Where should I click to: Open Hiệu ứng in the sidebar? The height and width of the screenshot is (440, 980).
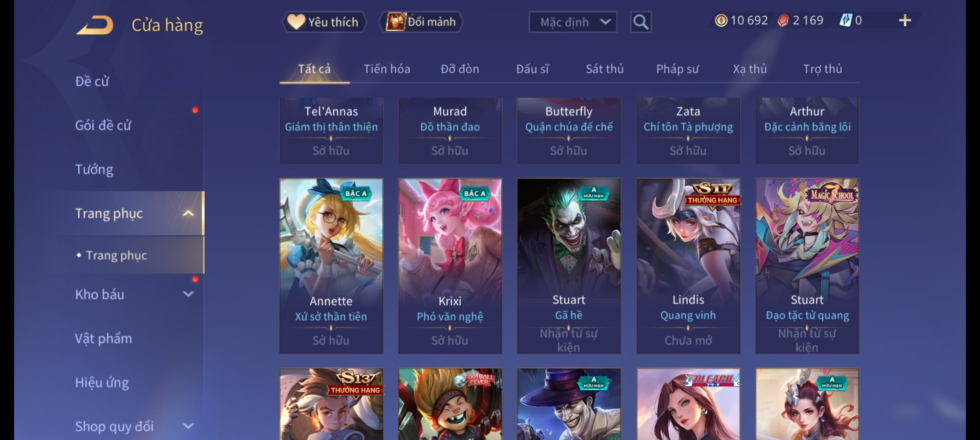tap(102, 382)
